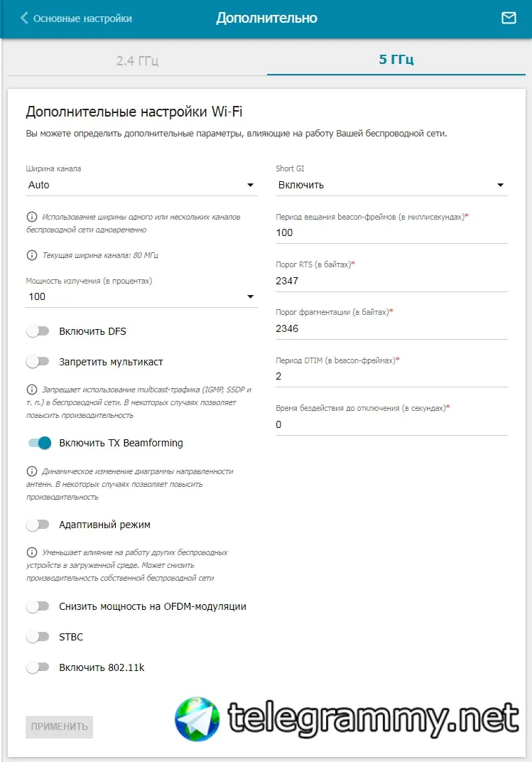Click the Telegram globe logo
This screenshot has height=762, width=532.
click(x=197, y=719)
